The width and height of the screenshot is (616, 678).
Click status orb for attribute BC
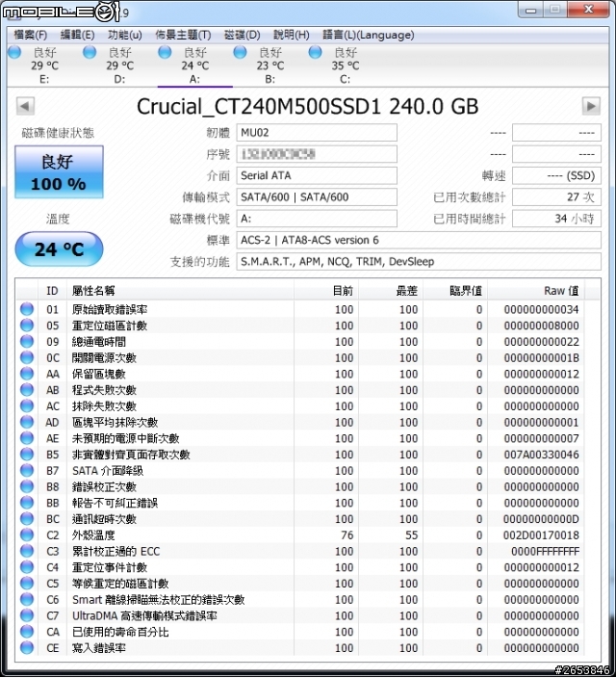[x=27, y=519]
